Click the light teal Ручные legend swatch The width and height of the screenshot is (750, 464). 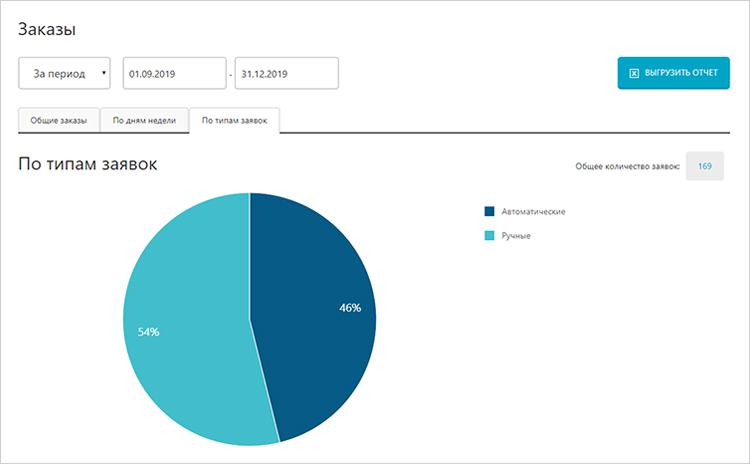[489, 235]
